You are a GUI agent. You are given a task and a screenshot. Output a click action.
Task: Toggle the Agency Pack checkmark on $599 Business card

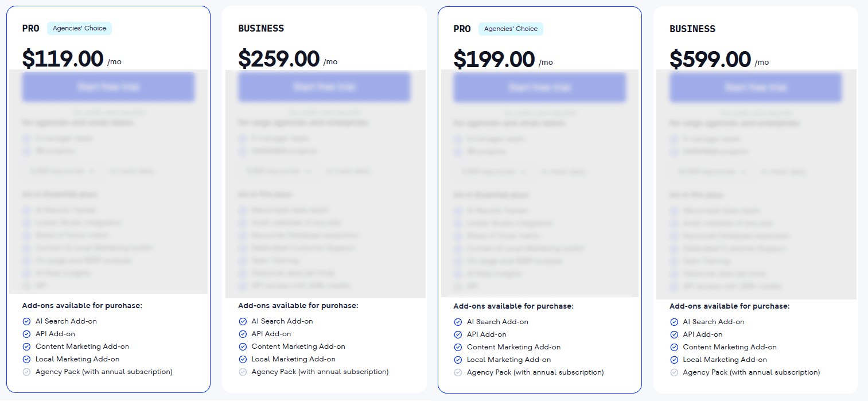coord(674,372)
